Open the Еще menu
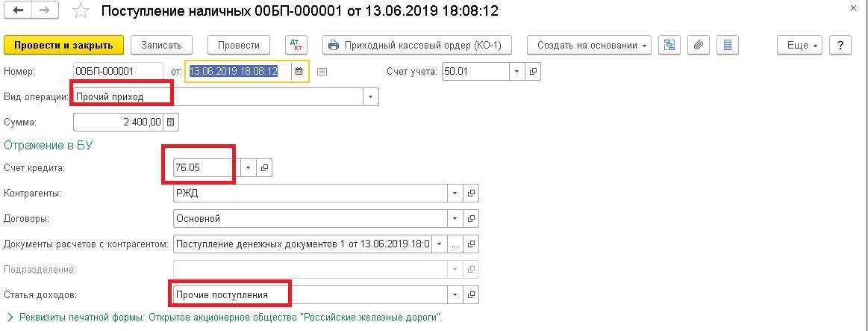Screen dimensions: 868x331 (799, 46)
